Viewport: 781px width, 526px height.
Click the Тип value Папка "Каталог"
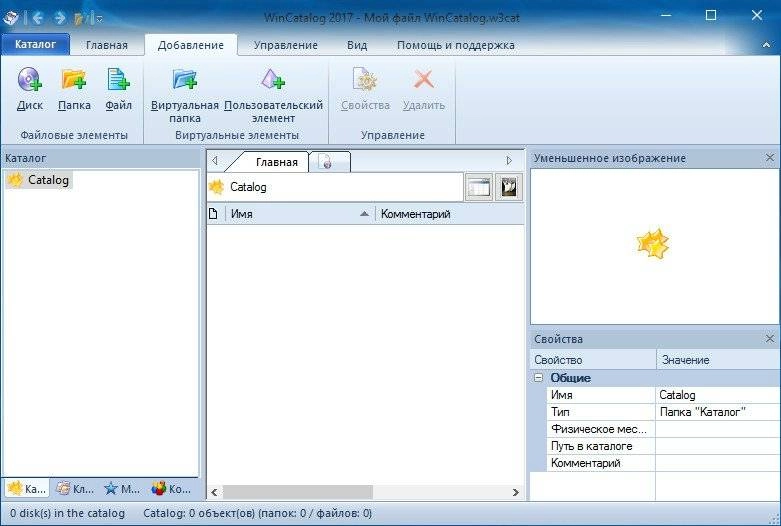click(x=718, y=412)
